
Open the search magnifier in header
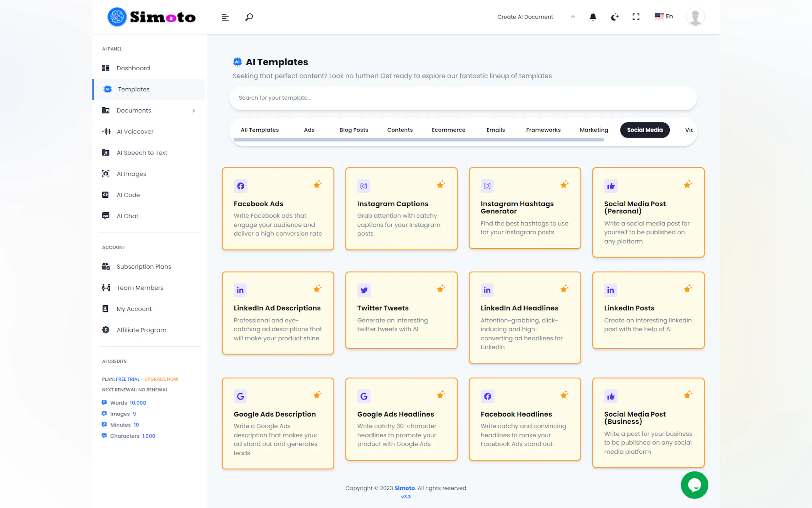(x=249, y=17)
